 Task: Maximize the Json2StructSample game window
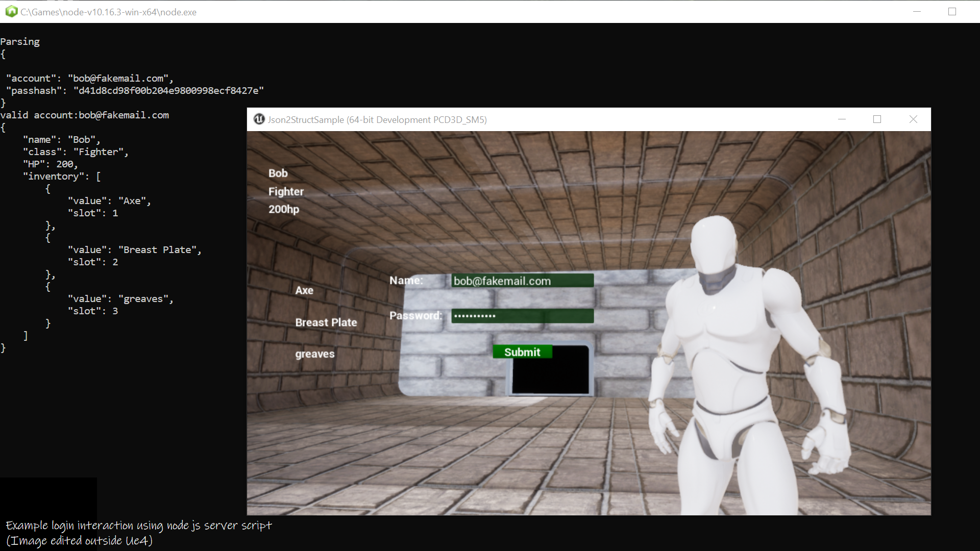tap(877, 119)
